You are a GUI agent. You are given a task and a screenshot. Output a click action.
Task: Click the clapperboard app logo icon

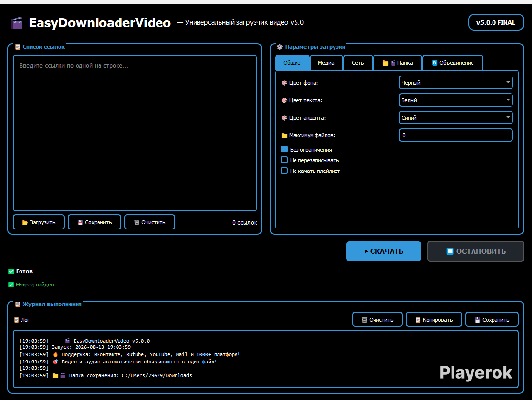[17, 23]
